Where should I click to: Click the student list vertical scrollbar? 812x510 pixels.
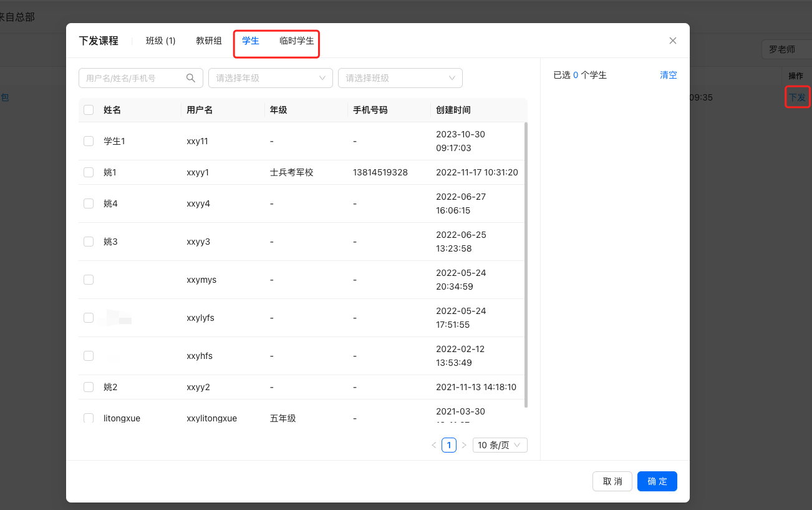pos(526,265)
